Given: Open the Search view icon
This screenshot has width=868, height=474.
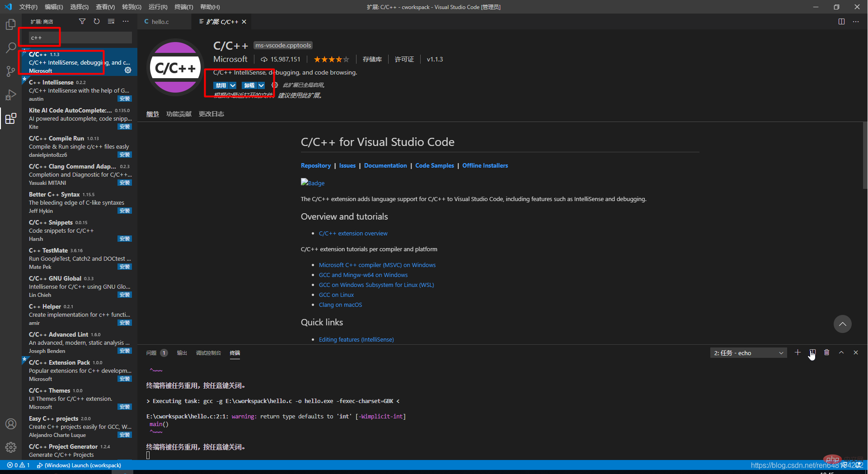Looking at the screenshot, I should point(11,47).
